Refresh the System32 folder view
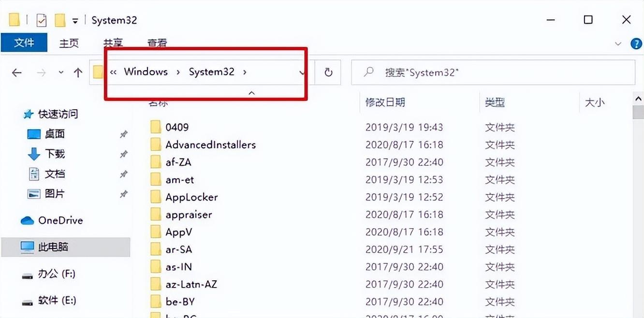 [328, 72]
